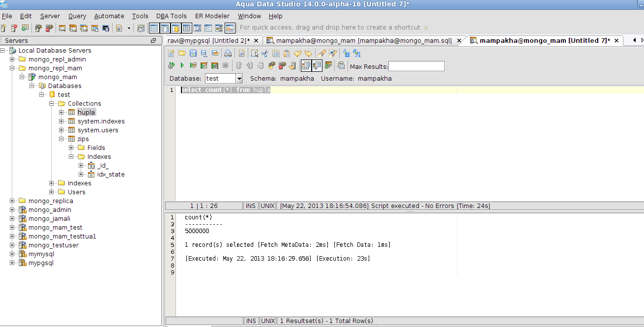Screen dimensions: 644x327
Task: Maximize the Servers panel with restore icon
Action: (153, 40)
